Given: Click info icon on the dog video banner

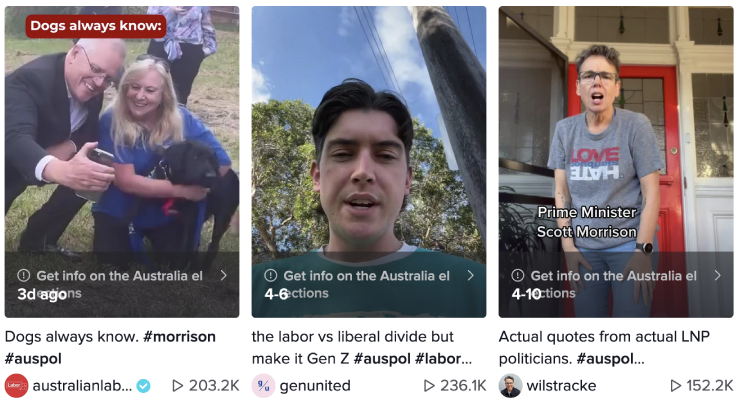Looking at the screenshot, I should click(24, 275).
